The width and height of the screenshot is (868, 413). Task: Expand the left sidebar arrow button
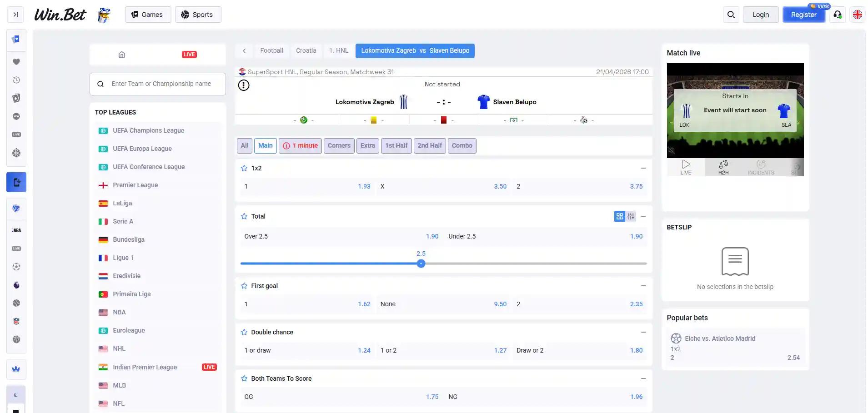[x=15, y=15]
